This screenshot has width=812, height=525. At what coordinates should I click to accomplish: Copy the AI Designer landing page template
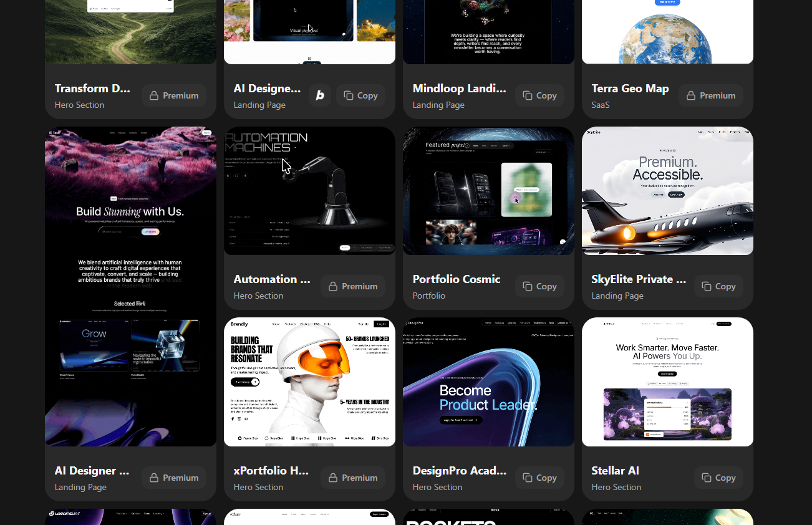(360, 95)
